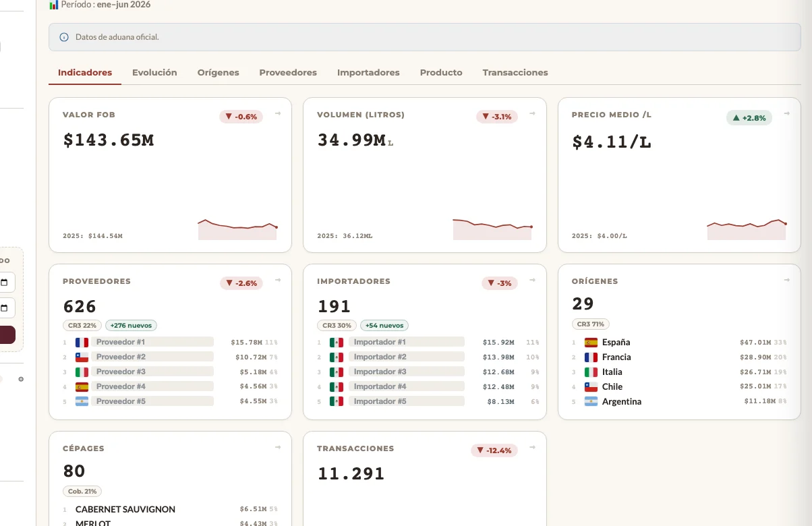Open Volumen (Litros) card arrow
Screen dimensions: 812x526
[x=532, y=114]
